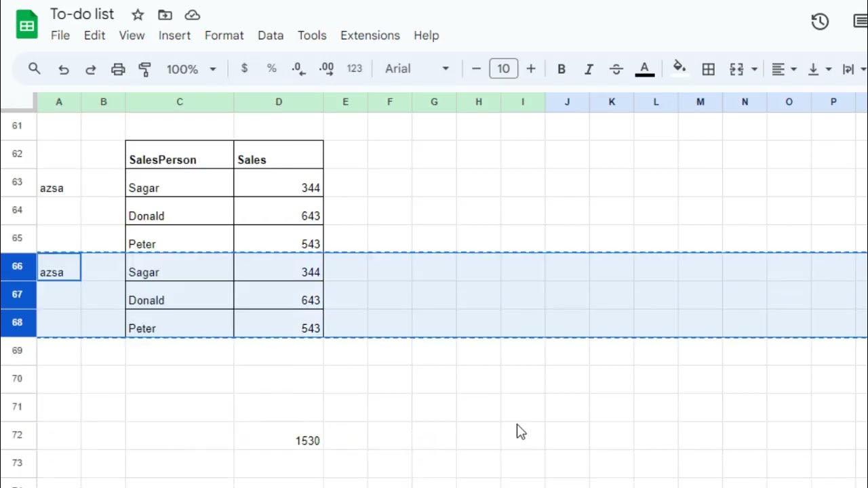Select column A header
Image resolution: width=868 pixels, height=488 pixels.
(x=59, y=102)
